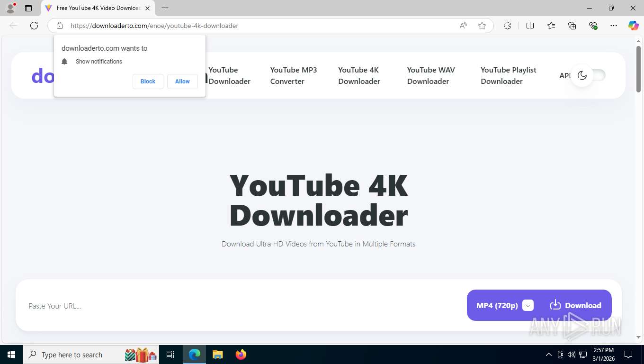Open YouTube Downloader nav link

(230, 75)
